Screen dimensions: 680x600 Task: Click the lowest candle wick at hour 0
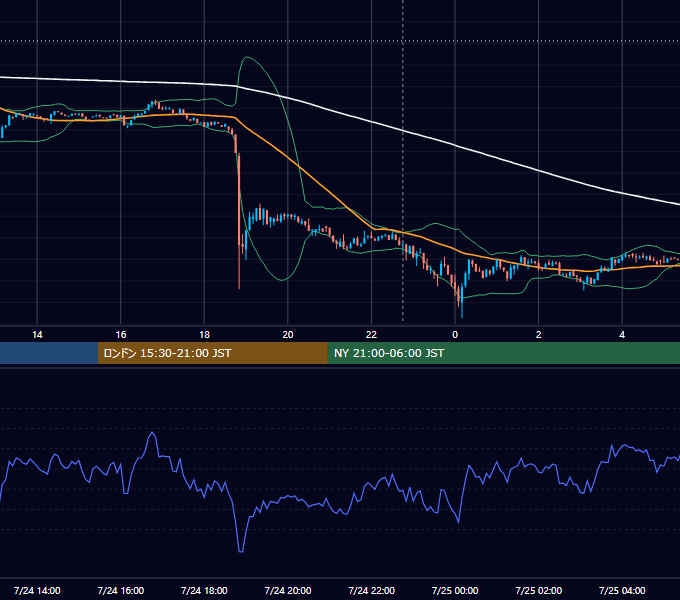point(462,303)
